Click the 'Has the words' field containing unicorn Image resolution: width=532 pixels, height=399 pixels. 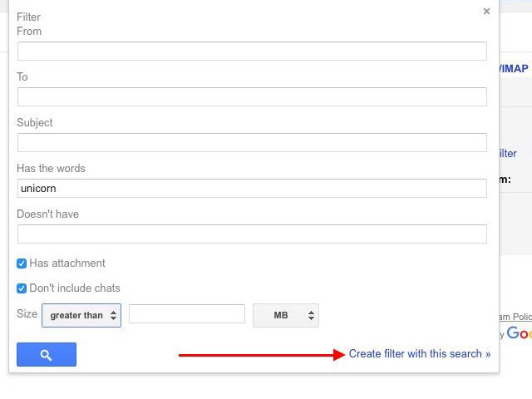[252, 188]
